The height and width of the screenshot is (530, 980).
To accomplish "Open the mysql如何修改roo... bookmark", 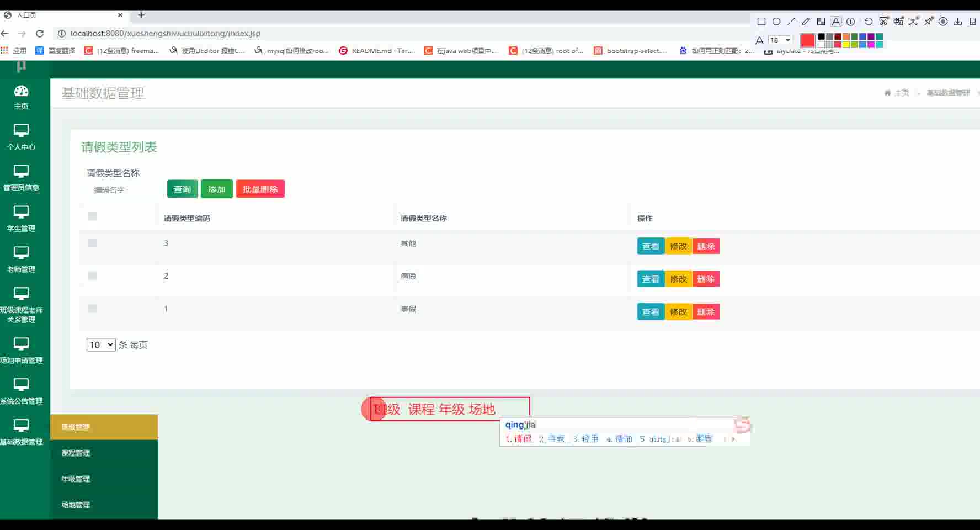I will click(x=291, y=51).
